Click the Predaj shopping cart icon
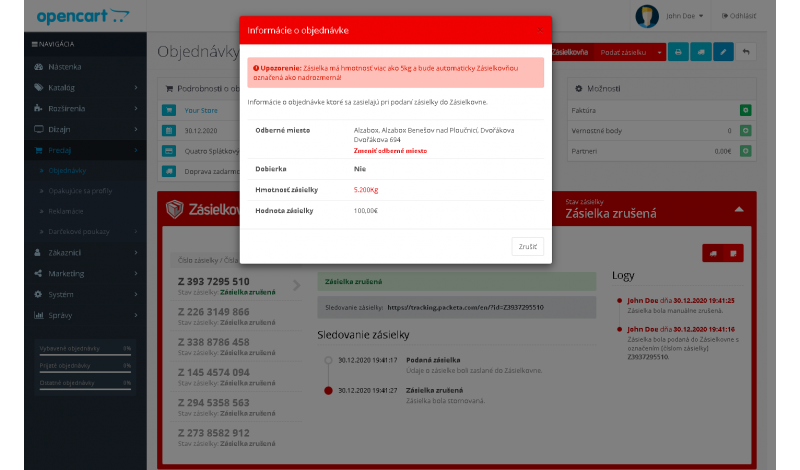Viewport: 800px width, 470px height. click(38, 150)
